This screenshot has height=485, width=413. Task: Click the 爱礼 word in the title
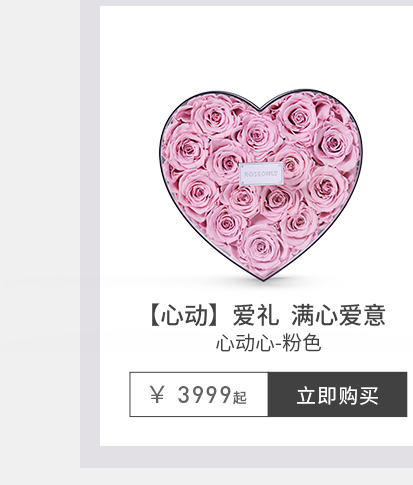click(256, 315)
